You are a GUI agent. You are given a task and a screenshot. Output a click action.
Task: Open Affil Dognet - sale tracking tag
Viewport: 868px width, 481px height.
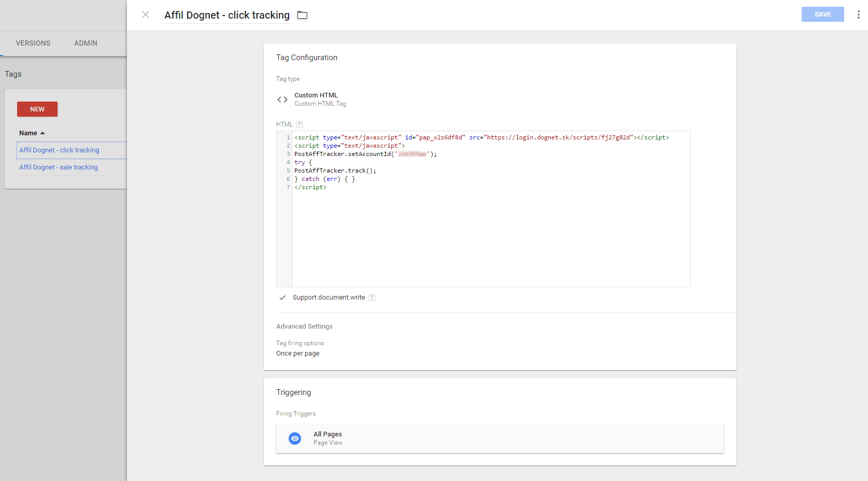tap(59, 167)
